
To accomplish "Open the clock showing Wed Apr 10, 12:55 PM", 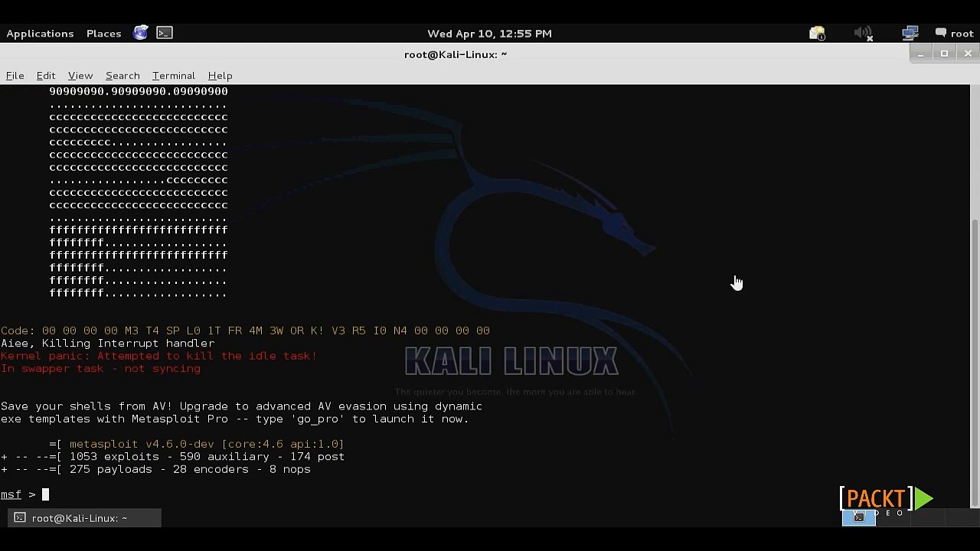I will pos(489,34).
